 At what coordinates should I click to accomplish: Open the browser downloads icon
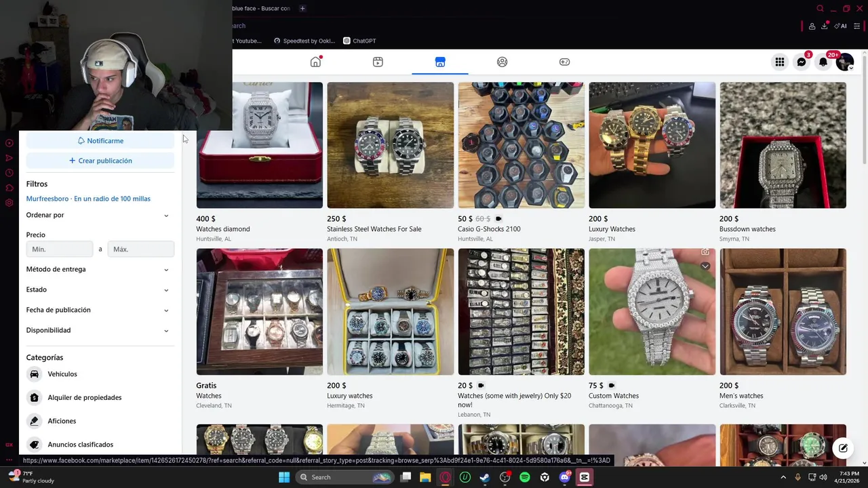(x=825, y=26)
